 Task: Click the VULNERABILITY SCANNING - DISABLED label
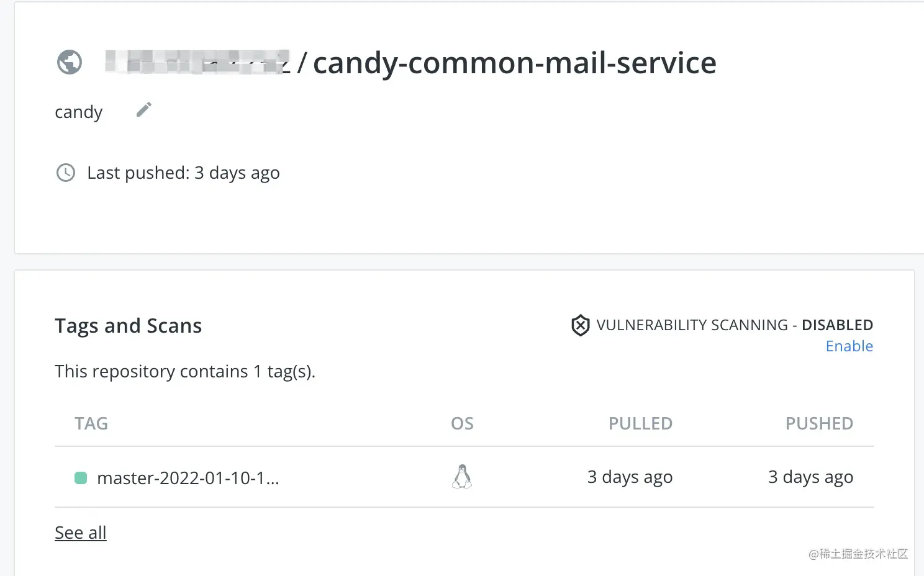[735, 325]
